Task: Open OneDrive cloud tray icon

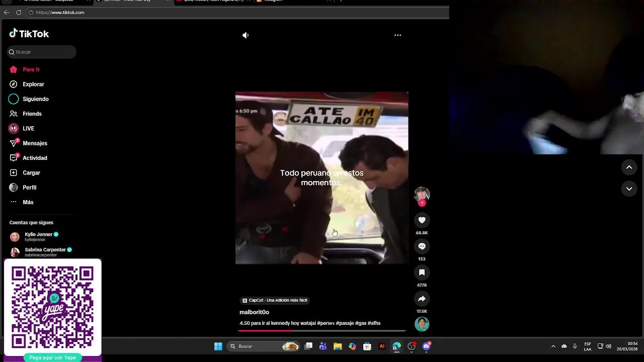Action: click(564, 346)
